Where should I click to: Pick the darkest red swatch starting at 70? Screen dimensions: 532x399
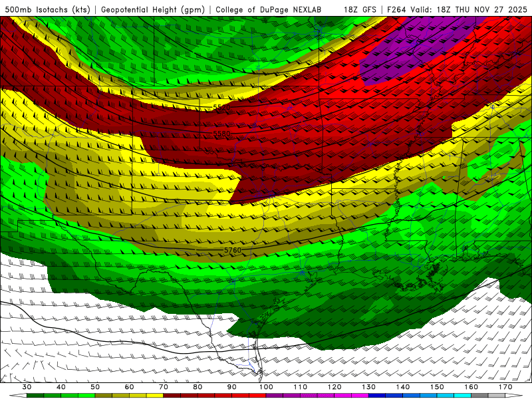click(x=172, y=396)
